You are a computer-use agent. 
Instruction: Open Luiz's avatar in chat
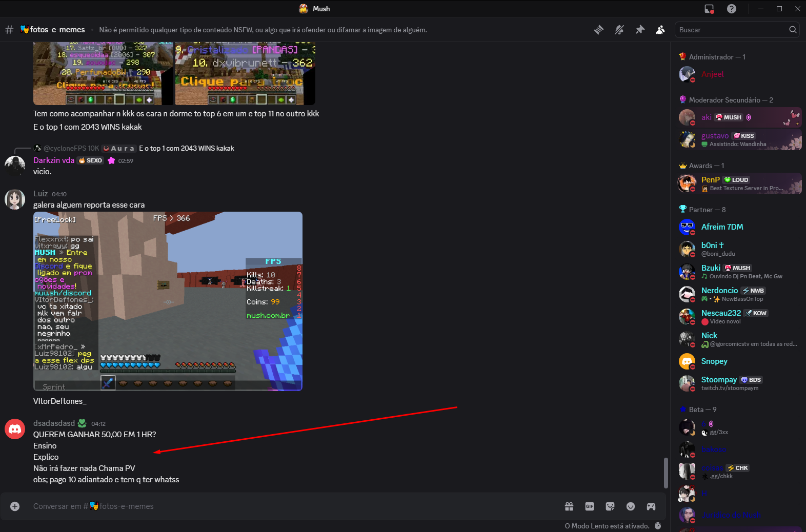point(15,199)
